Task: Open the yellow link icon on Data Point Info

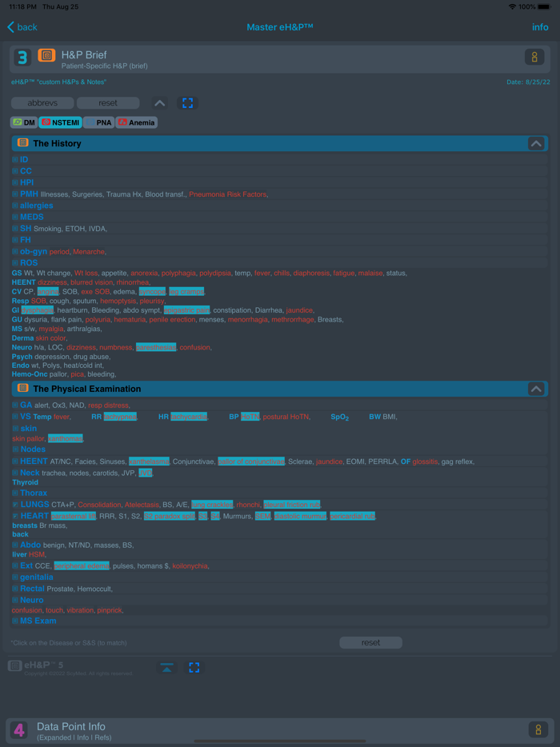Action: pos(538,730)
